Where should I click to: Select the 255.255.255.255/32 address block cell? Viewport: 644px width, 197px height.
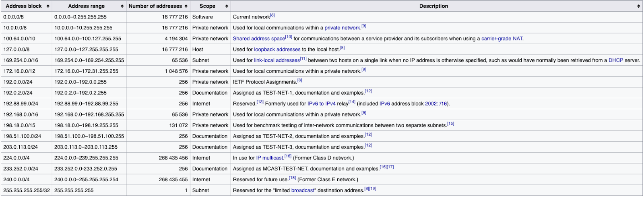[x=27, y=191]
